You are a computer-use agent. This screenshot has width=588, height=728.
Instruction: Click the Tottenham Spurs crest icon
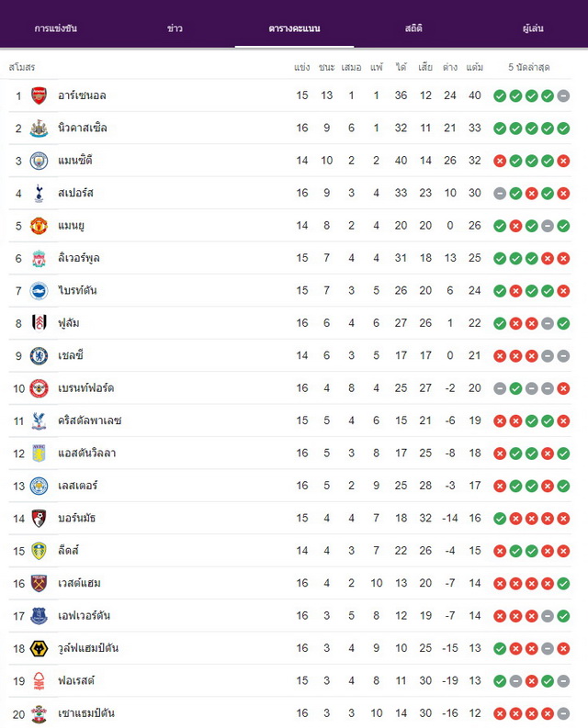pyautogui.click(x=39, y=193)
